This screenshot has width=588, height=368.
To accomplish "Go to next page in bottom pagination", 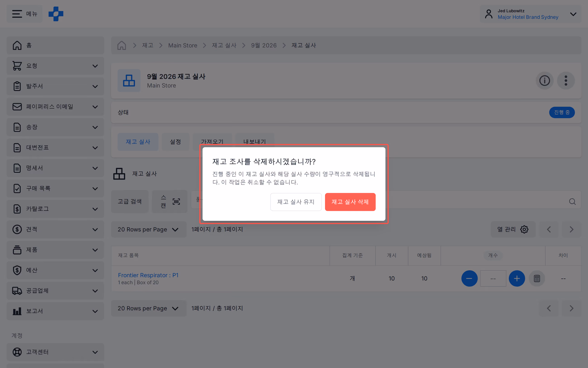I will click(571, 308).
